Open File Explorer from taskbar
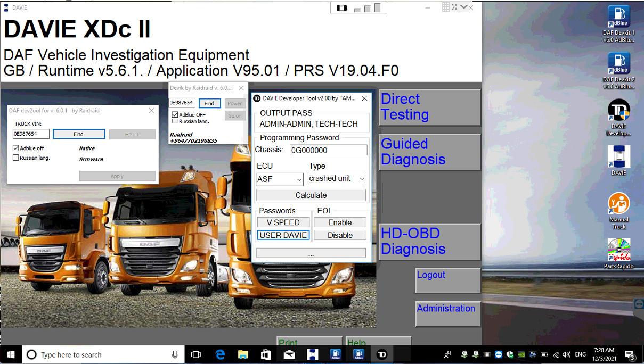The width and height of the screenshot is (644, 364). (243, 354)
